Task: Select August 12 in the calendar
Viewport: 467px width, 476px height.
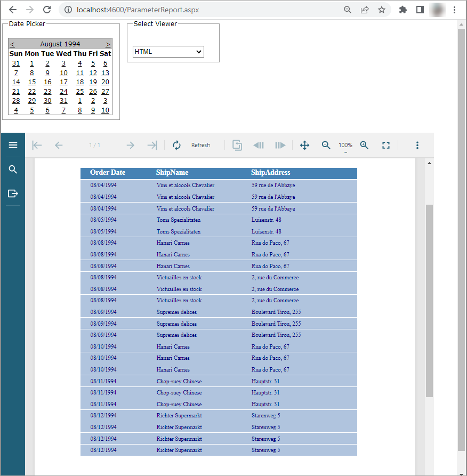Action: [93, 73]
